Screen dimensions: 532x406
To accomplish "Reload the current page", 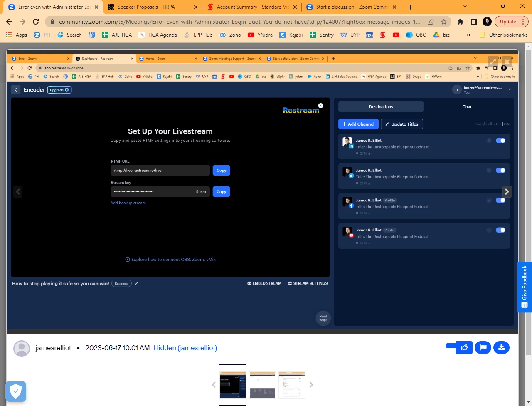I will 36,22.
